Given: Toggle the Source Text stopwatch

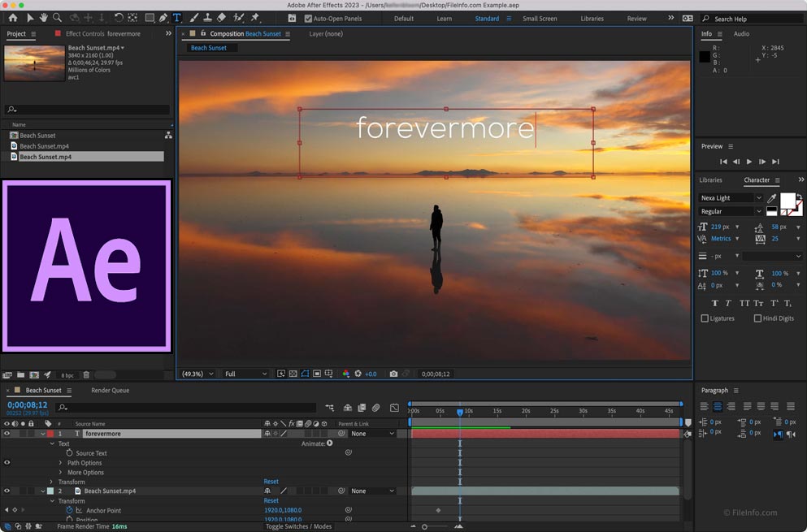Looking at the screenshot, I should [x=69, y=452].
